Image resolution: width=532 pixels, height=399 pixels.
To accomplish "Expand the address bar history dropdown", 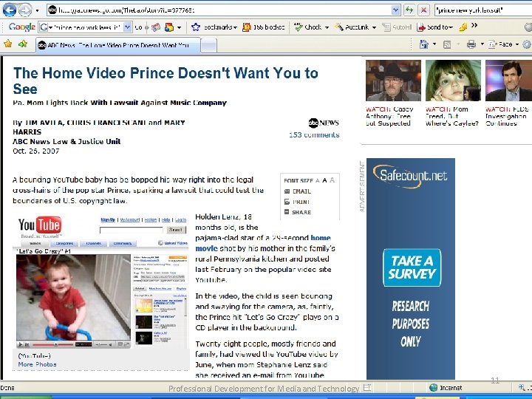I will point(395,10).
